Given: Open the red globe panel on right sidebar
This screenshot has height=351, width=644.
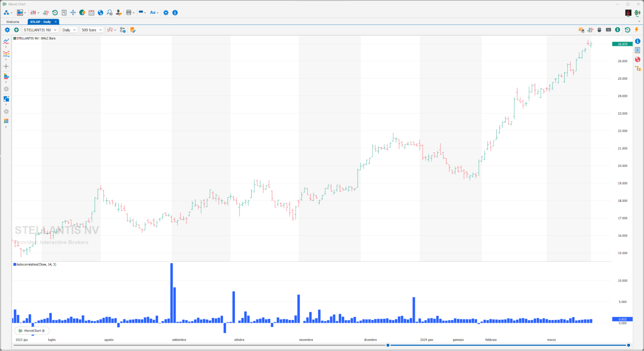Looking at the screenshot, I should tap(638, 59).
